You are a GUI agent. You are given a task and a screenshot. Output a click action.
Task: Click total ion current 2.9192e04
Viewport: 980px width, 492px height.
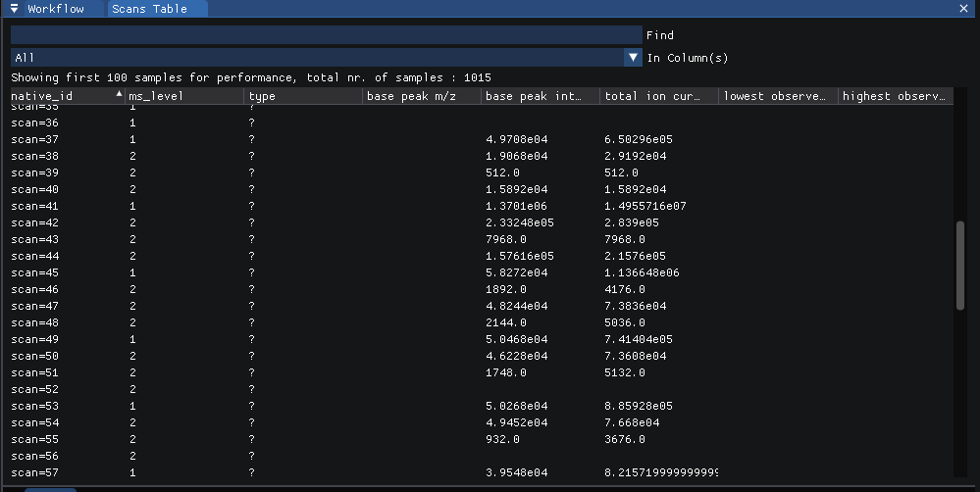635,156
